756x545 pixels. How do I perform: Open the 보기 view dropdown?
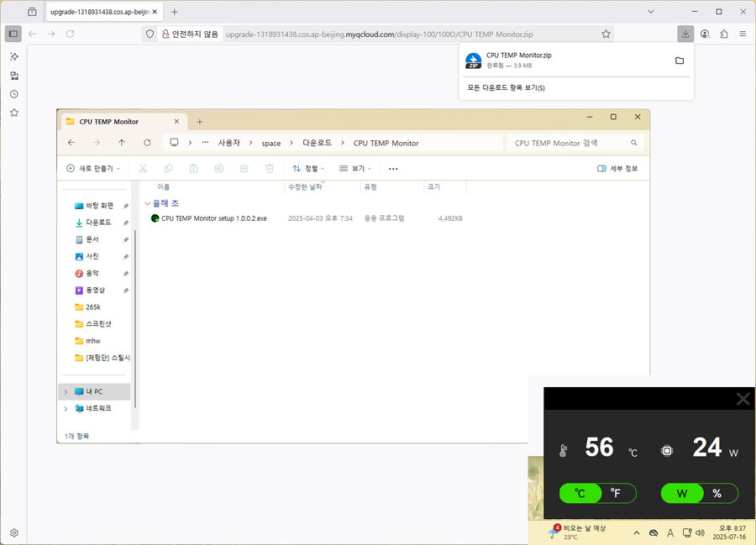355,168
